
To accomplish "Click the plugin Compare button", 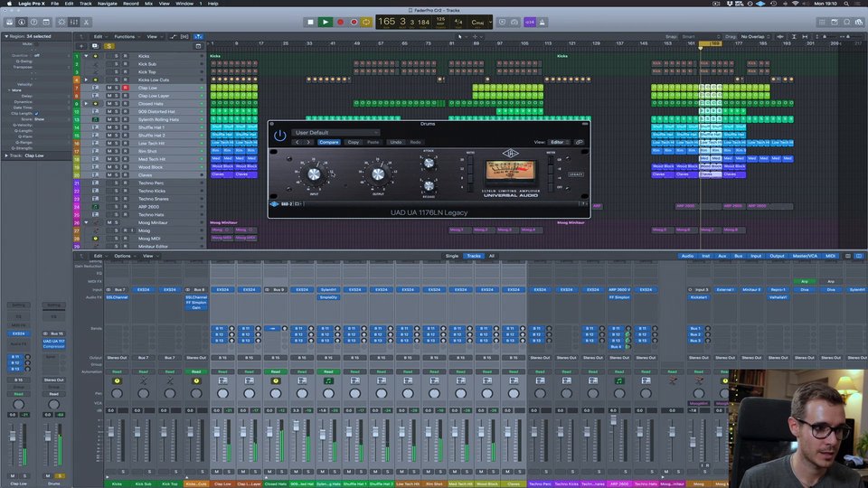I will [x=329, y=142].
